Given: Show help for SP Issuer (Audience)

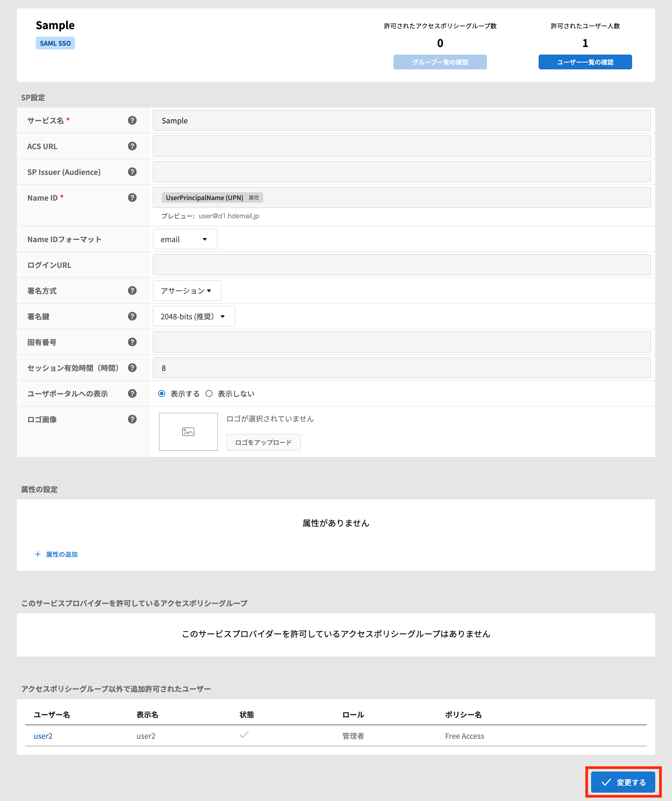Looking at the screenshot, I should [132, 172].
